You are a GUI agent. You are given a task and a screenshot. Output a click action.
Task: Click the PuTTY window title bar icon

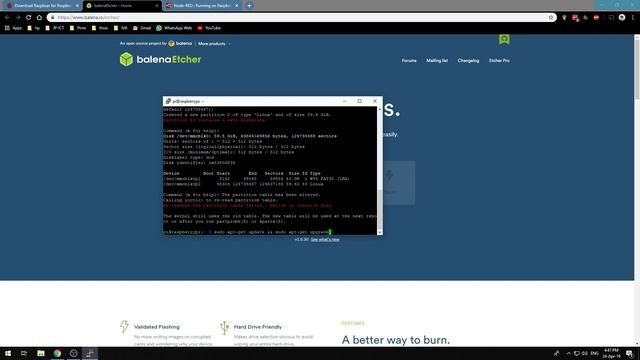[x=168, y=101]
